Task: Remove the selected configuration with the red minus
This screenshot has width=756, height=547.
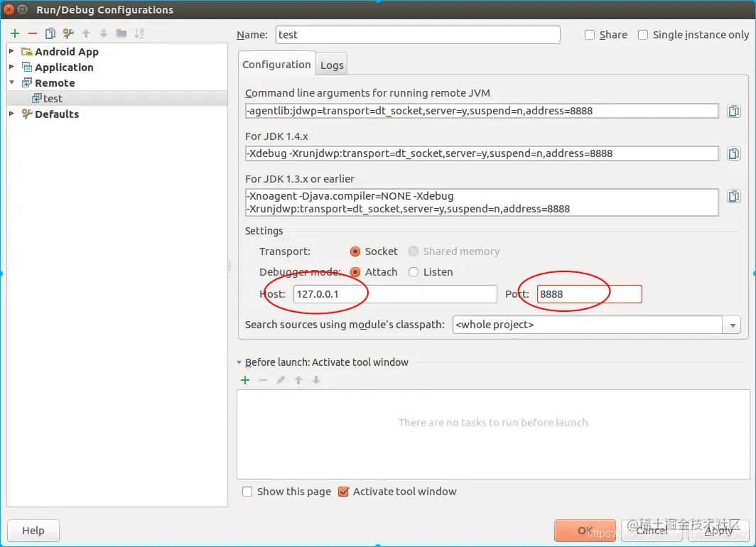Action: click(32, 33)
